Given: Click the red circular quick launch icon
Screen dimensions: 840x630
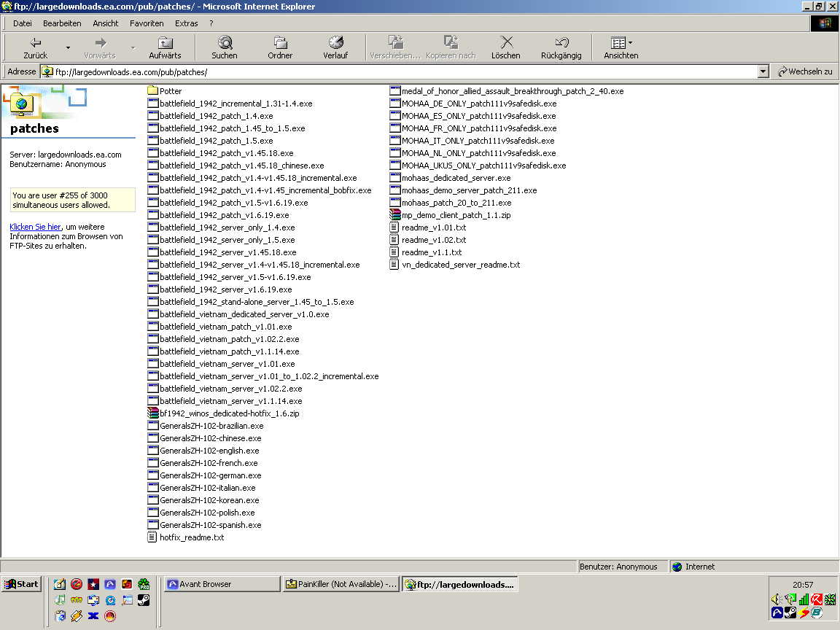Looking at the screenshot, I should click(77, 584).
